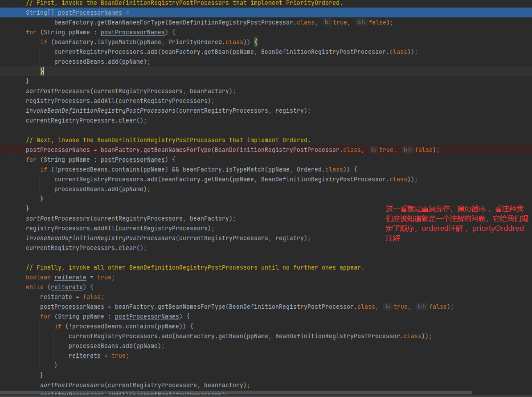Click the "if (!processedBeans.contains(ppName)) {" line
Image resolution: width=532 pixels, height=397 pixels.
coord(124,327)
